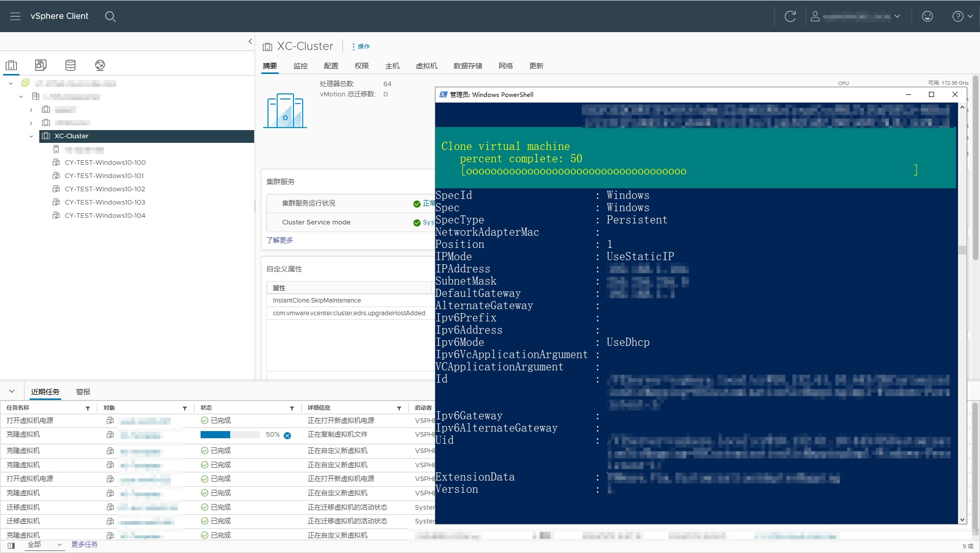Filter the 状态 column
The width and height of the screenshot is (980, 553).
[292, 408]
